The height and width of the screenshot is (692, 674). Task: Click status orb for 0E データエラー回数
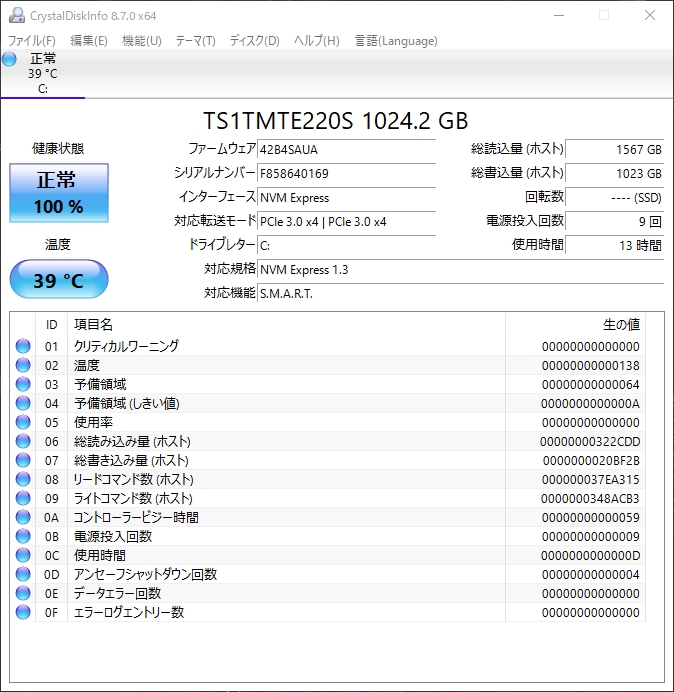23,593
